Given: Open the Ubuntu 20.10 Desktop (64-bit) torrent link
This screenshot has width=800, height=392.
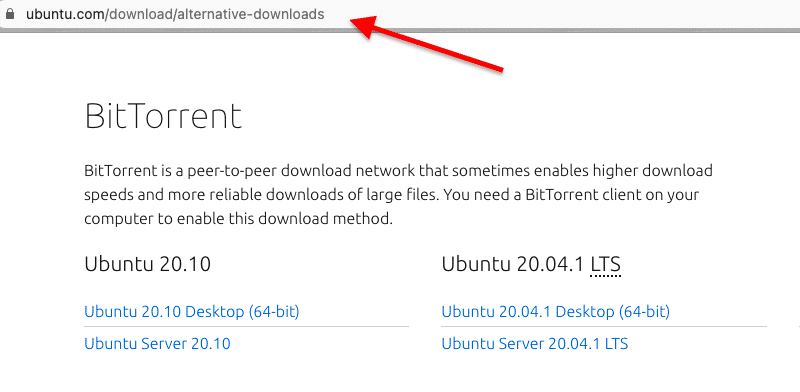Looking at the screenshot, I should [x=192, y=311].
